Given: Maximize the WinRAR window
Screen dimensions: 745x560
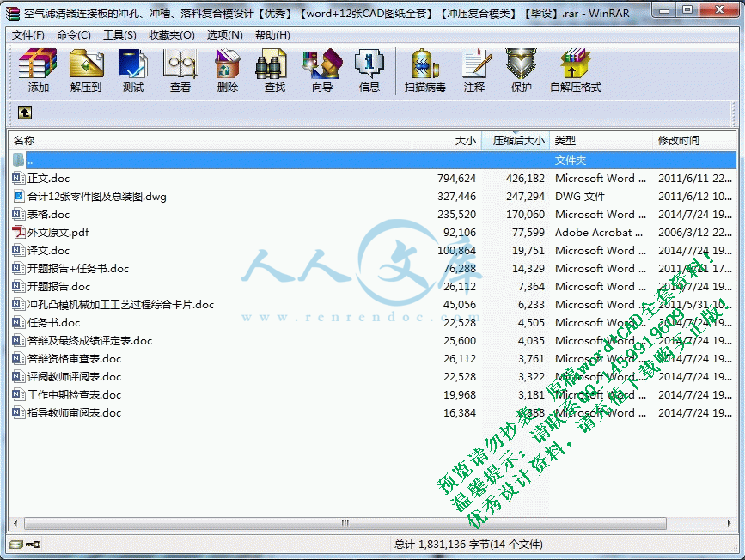Looking at the screenshot, I should point(687,10).
